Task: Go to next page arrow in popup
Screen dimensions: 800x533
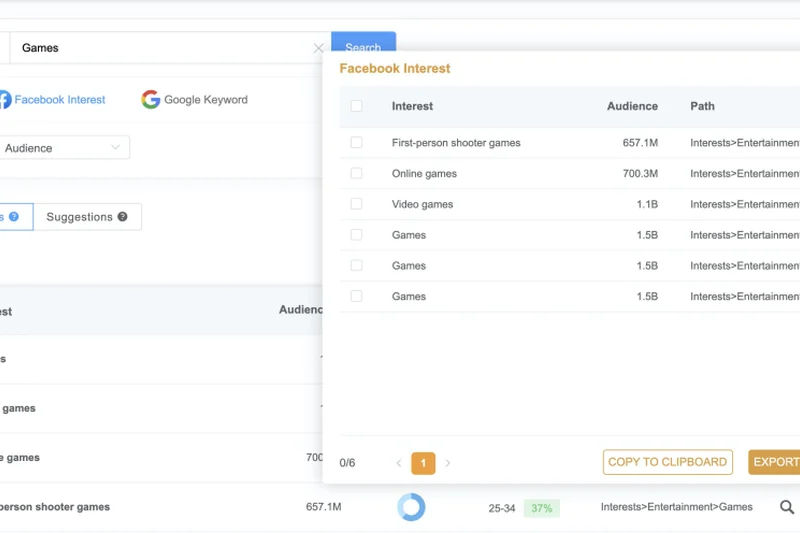Action: [x=447, y=463]
